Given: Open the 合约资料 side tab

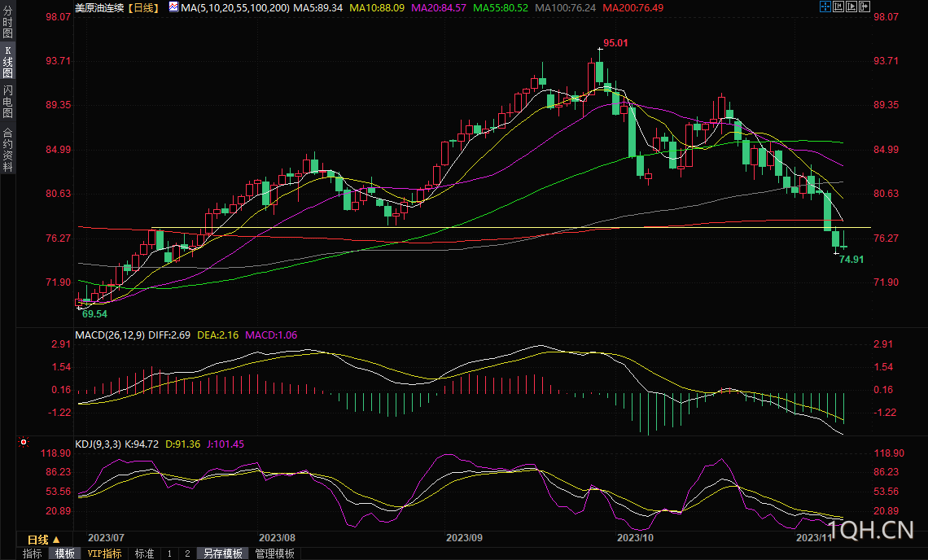Looking at the screenshot, I should (x=7, y=149).
